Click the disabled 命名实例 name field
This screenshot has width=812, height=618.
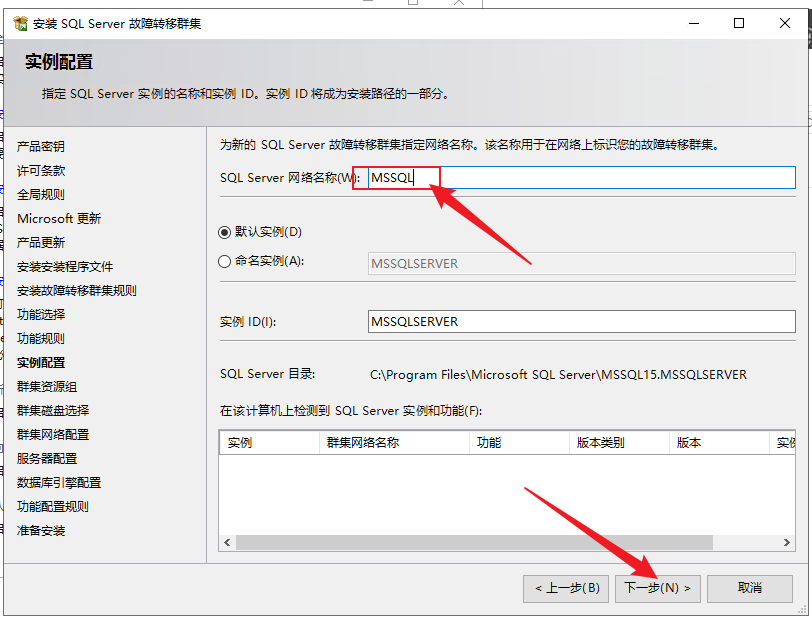582,264
